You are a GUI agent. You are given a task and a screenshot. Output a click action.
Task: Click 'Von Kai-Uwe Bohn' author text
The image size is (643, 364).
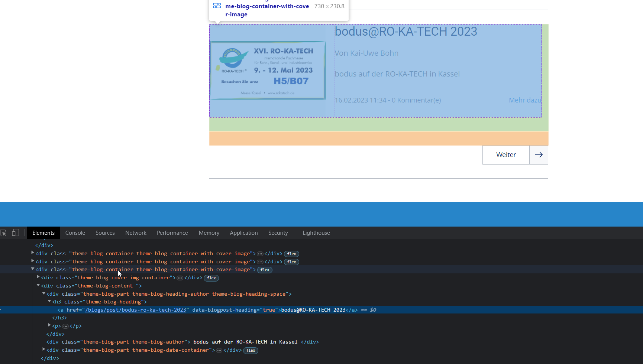(366, 53)
